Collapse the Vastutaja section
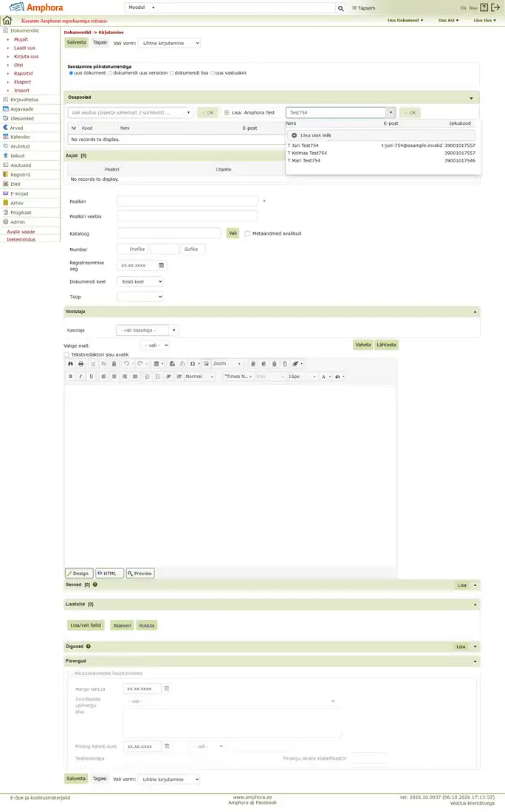 (475, 312)
